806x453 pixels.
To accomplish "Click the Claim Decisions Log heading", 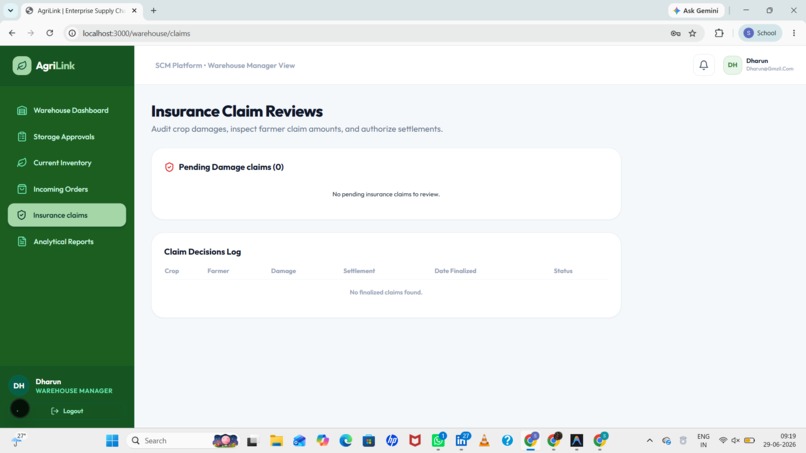I will coord(203,251).
